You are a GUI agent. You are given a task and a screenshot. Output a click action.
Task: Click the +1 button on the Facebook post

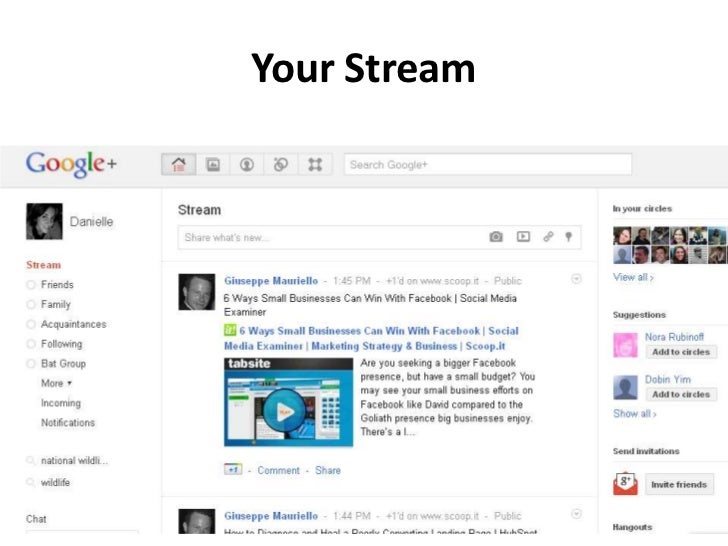pyautogui.click(x=233, y=469)
